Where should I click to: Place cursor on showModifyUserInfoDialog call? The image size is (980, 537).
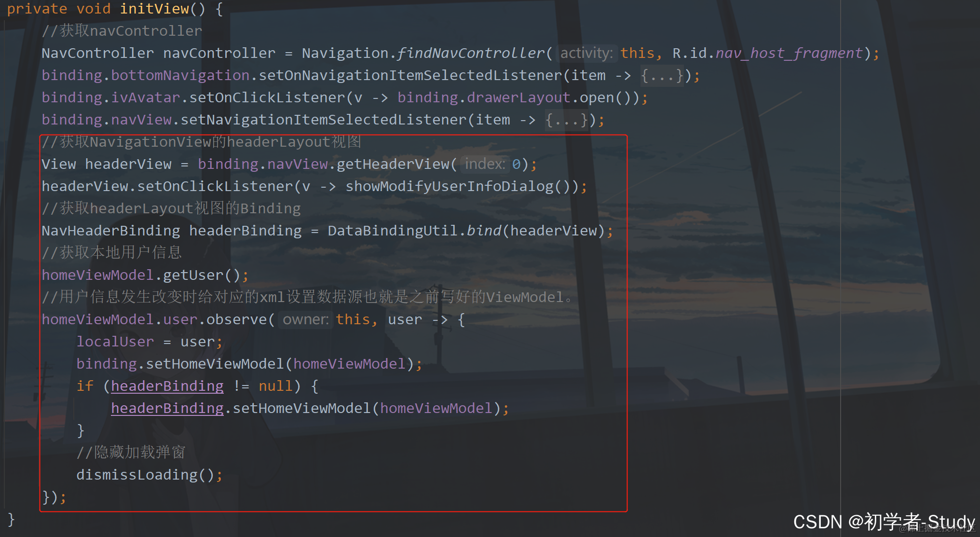coord(449,187)
